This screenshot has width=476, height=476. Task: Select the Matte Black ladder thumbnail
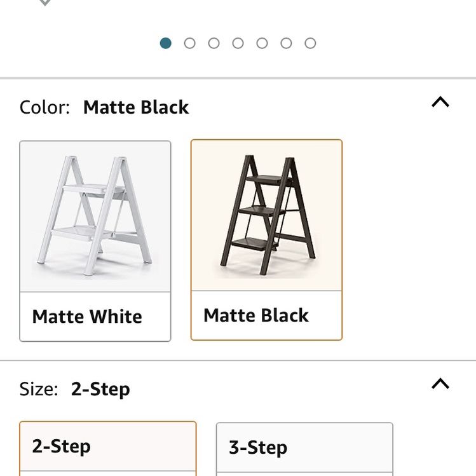[266, 215]
